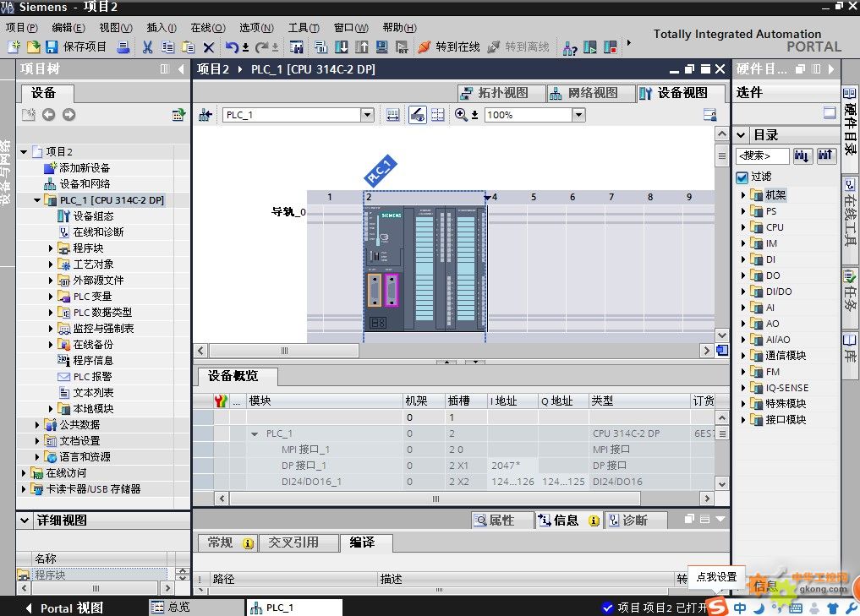Open the 在线工具 side tab on the right

tap(850, 213)
